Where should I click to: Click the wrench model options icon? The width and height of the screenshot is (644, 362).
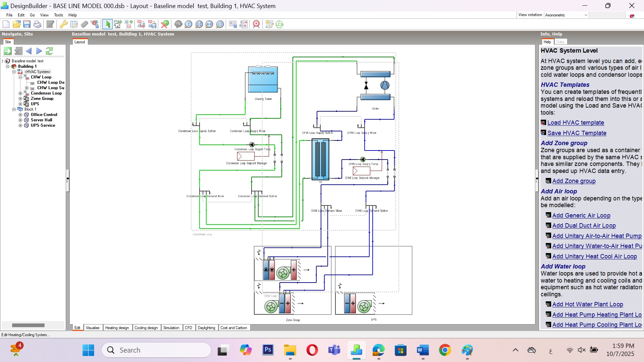pos(63,24)
